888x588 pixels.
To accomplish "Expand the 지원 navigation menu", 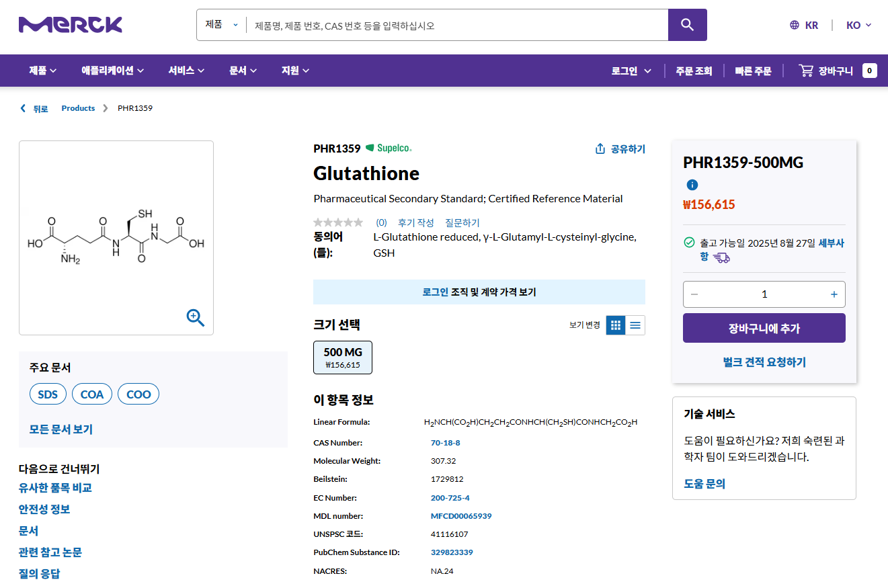I will click(x=295, y=71).
